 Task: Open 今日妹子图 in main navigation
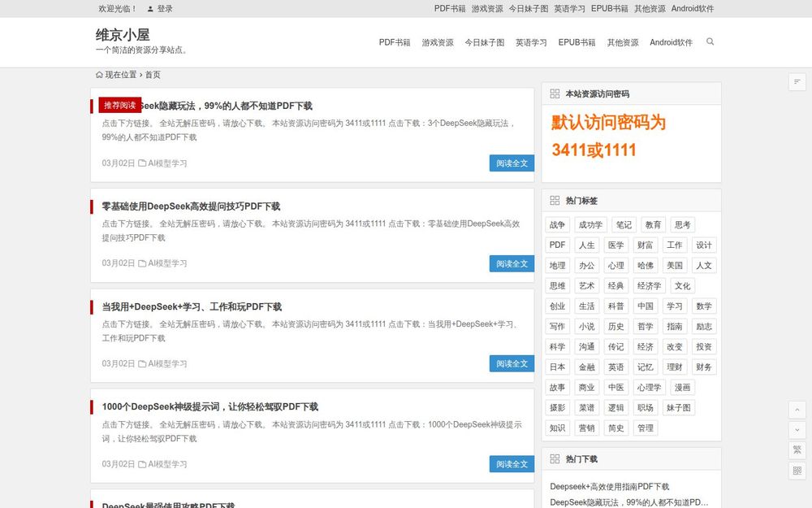click(x=484, y=42)
